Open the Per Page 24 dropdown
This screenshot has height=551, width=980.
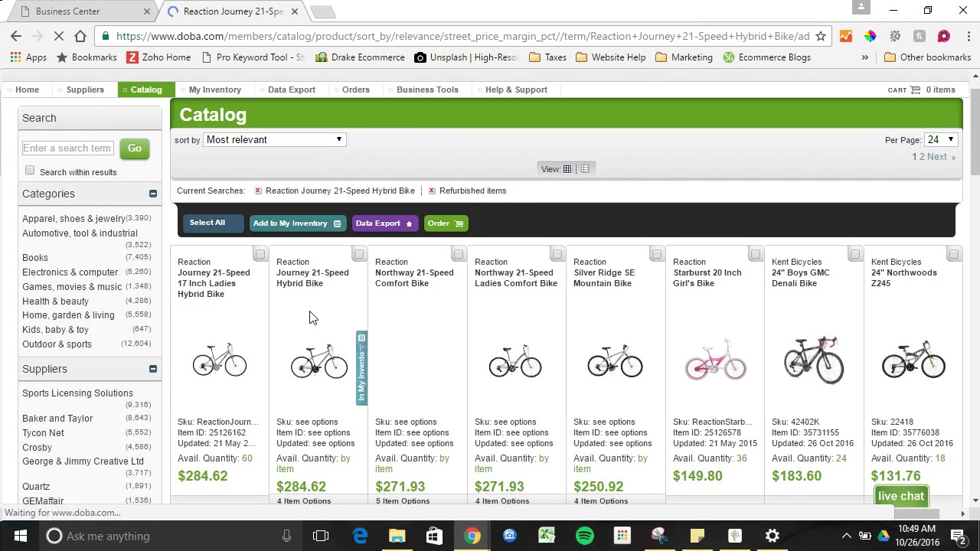point(941,140)
